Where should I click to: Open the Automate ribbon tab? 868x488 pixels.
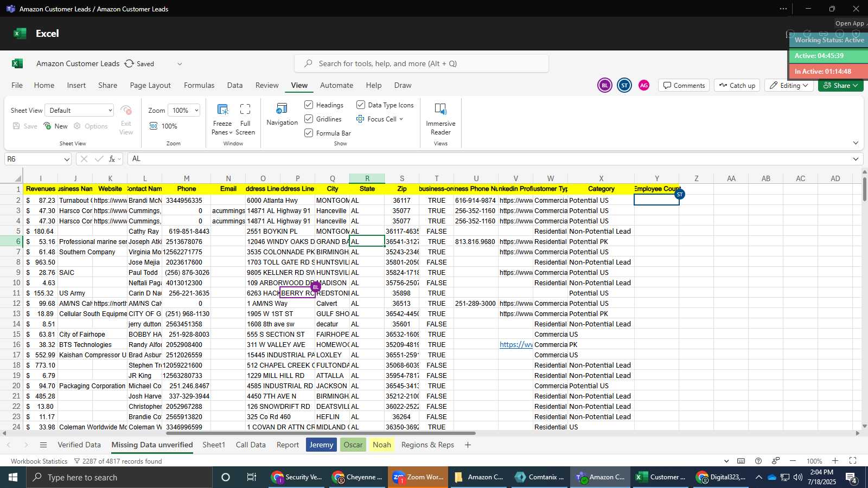pos(336,85)
